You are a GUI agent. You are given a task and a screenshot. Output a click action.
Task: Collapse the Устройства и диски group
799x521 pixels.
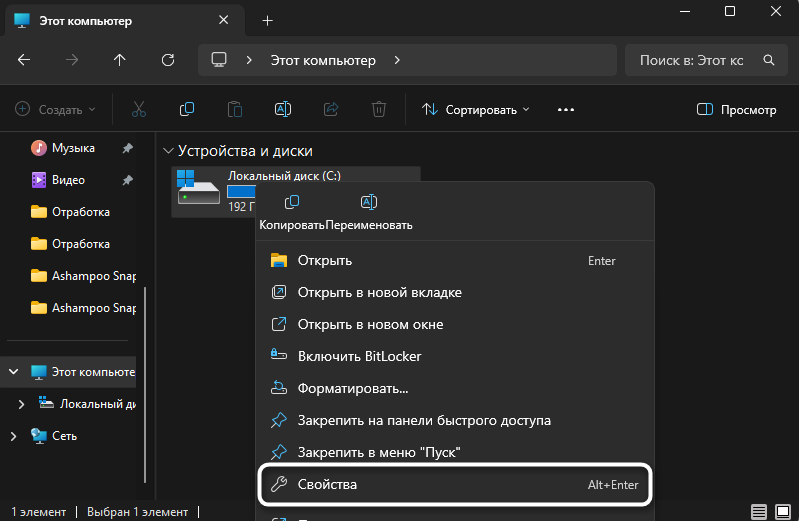[167, 151]
